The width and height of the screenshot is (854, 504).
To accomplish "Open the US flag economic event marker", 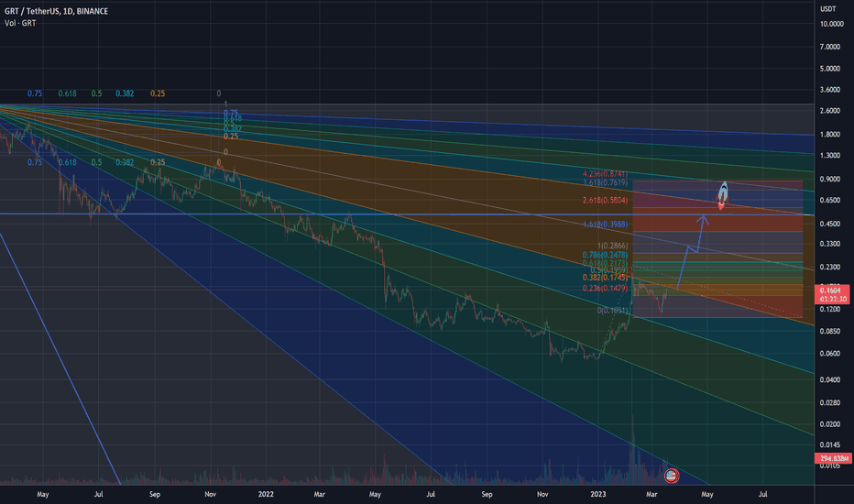I will (672, 476).
